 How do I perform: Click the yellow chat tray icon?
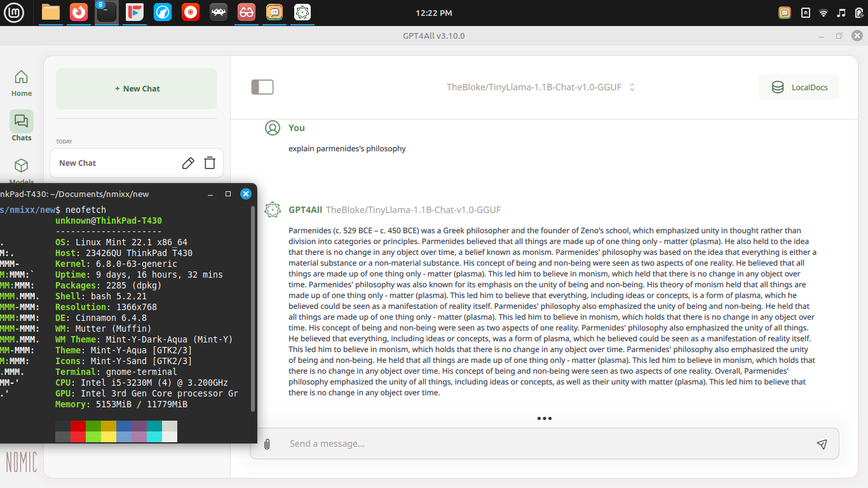785,13
